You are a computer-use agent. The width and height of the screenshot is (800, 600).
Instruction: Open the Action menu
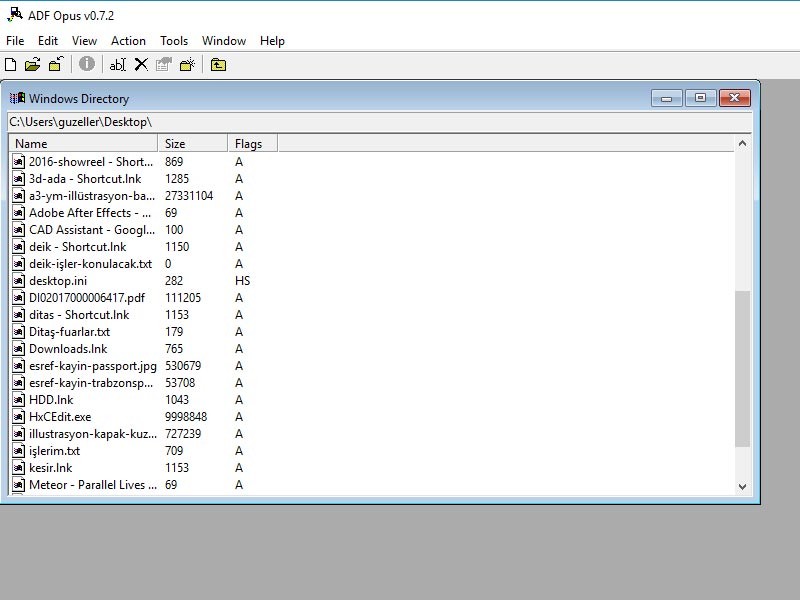pyautogui.click(x=129, y=41)
